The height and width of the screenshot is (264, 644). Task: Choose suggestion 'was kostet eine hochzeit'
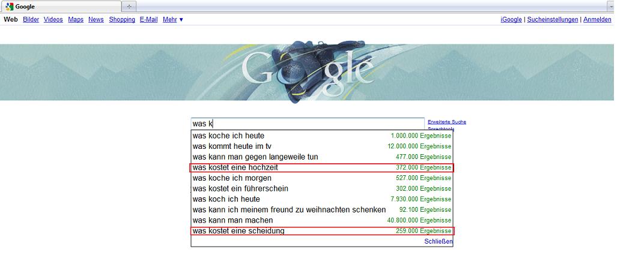(235, 167)
